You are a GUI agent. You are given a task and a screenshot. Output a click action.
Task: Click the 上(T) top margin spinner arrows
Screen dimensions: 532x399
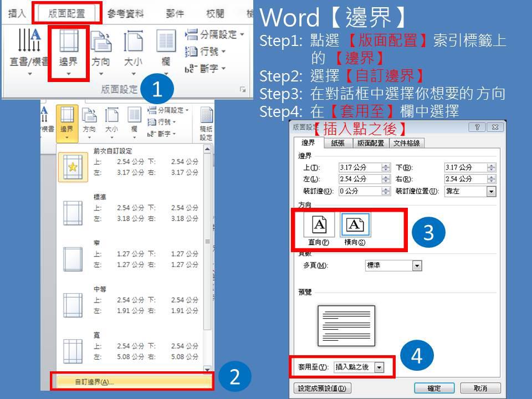[386, 167]
